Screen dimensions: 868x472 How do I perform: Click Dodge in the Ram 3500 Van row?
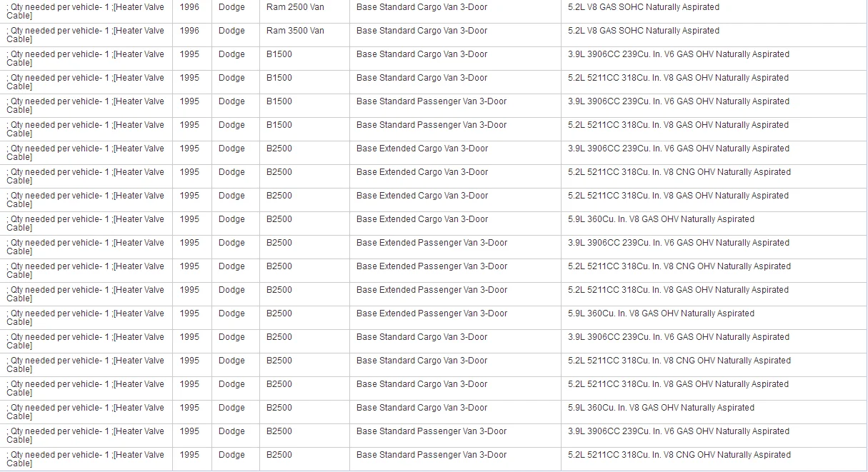231,31
